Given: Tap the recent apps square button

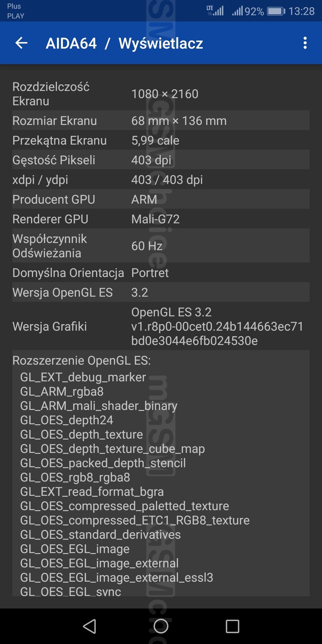Looking at the screenshot, I should pos(232,626).
